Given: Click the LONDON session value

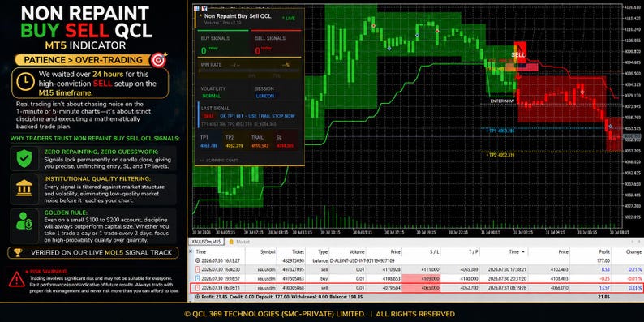Looking at the screenshot, I should [x=265, y=96].
